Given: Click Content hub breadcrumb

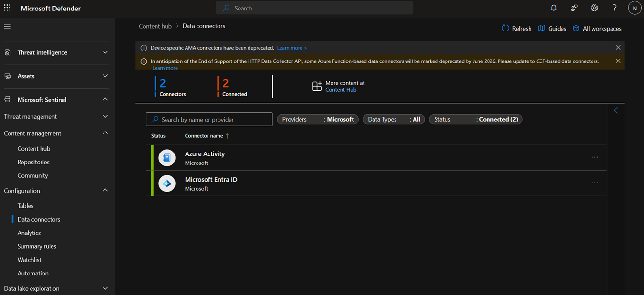Looking at the screenshot, I should point(155,26).
